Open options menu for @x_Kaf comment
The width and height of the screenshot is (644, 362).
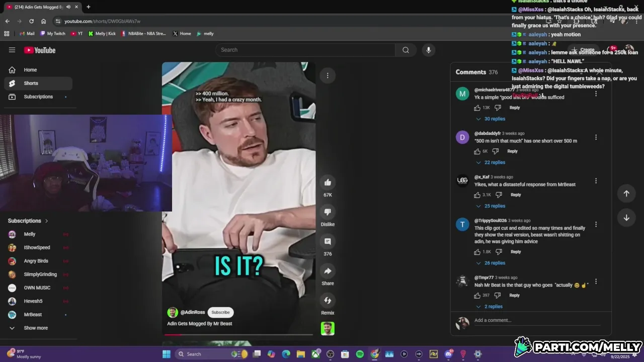tap(596, 181)
